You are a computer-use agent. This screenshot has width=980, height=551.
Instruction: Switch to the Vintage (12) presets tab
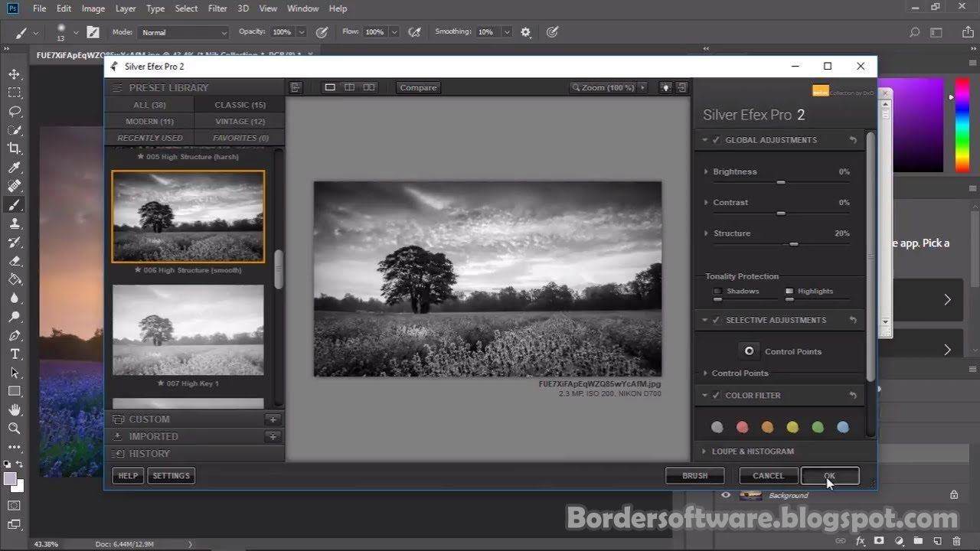click(240, 122)
